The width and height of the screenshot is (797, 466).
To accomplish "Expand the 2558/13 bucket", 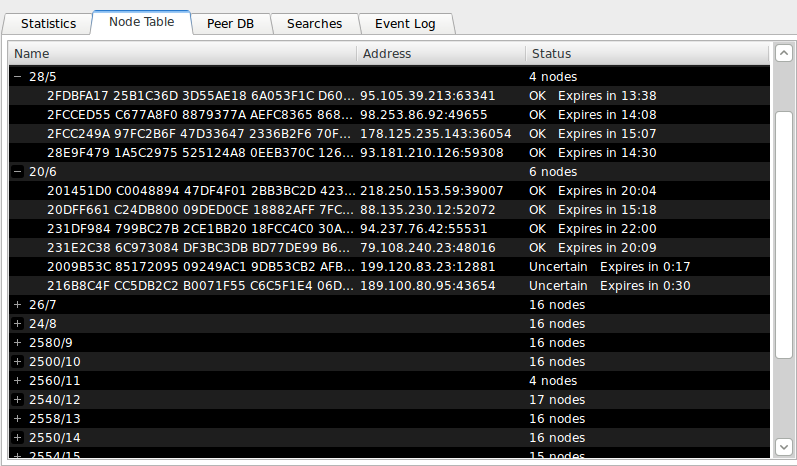I will pyautogui.click(x=18, y=419).
